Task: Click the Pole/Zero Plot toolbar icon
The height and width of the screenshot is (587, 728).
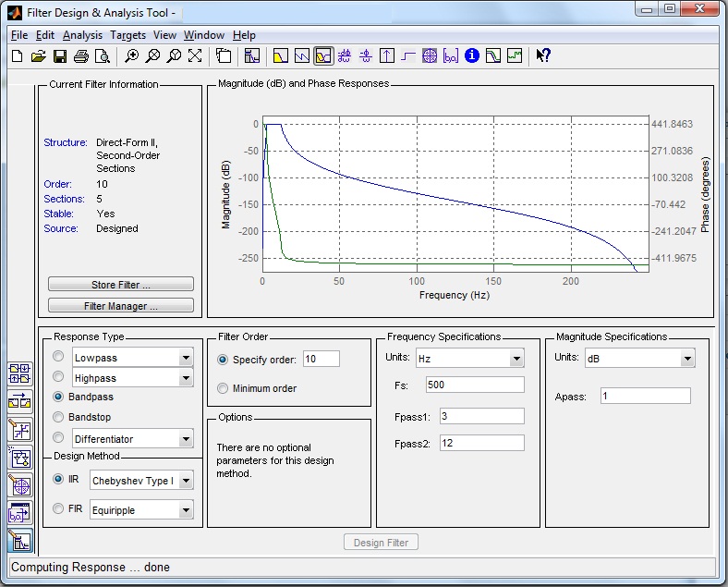Action: (429, 56)
